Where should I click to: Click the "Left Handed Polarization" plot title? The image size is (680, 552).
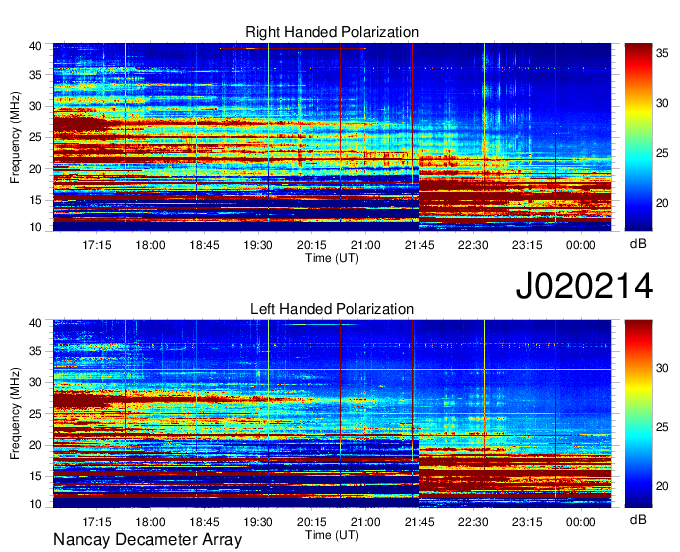[332, 309]
